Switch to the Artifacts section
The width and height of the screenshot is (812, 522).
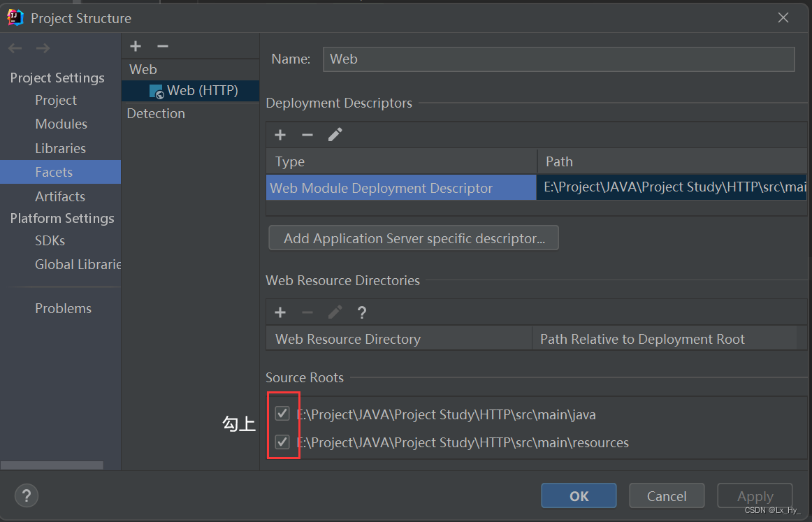(x=60, y=196)
